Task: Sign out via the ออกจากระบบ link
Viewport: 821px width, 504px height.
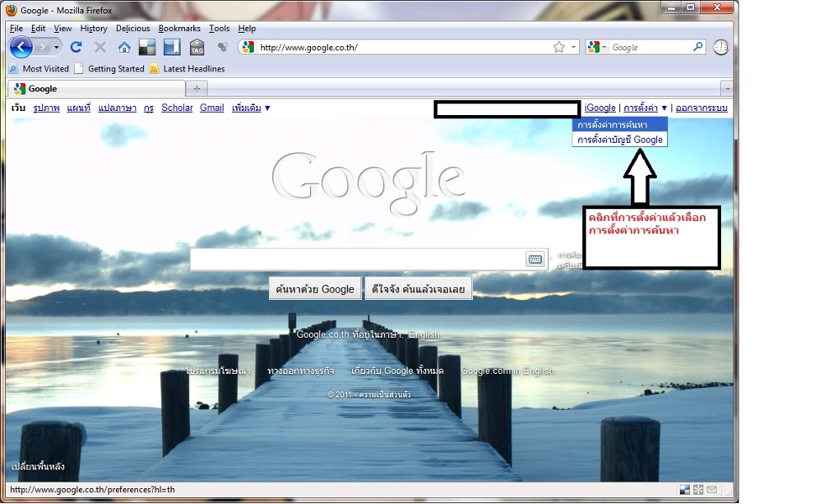Action: [701, 108]
